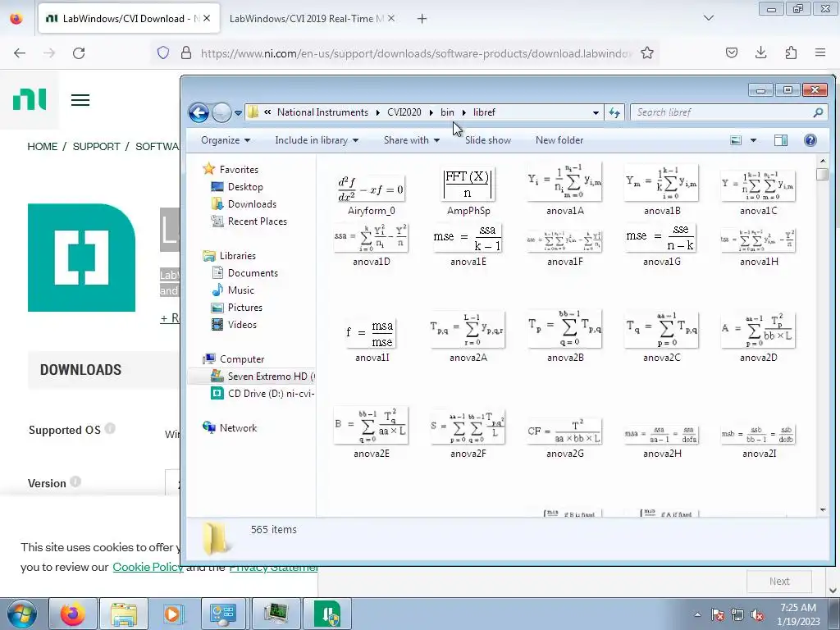Screen dimensions: 840x630
Task: Click the Explorer Back arrow button
Action: point(199,112)
